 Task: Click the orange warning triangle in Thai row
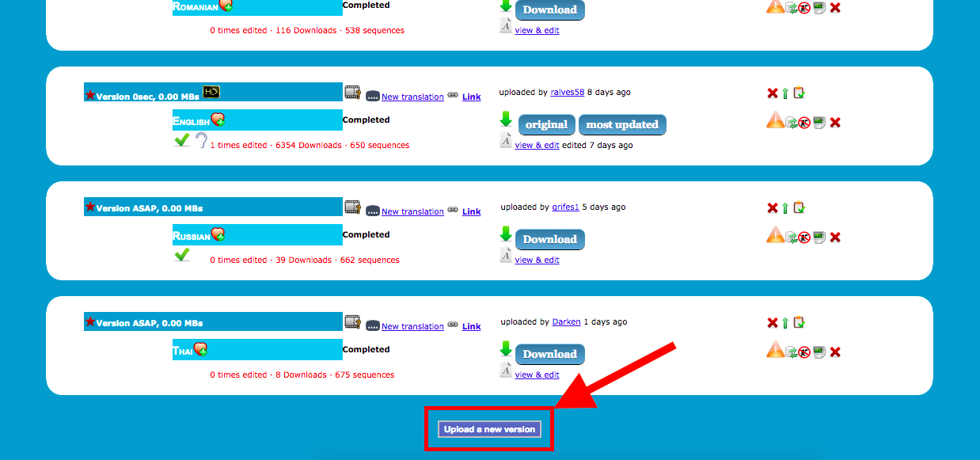(775, 350)
